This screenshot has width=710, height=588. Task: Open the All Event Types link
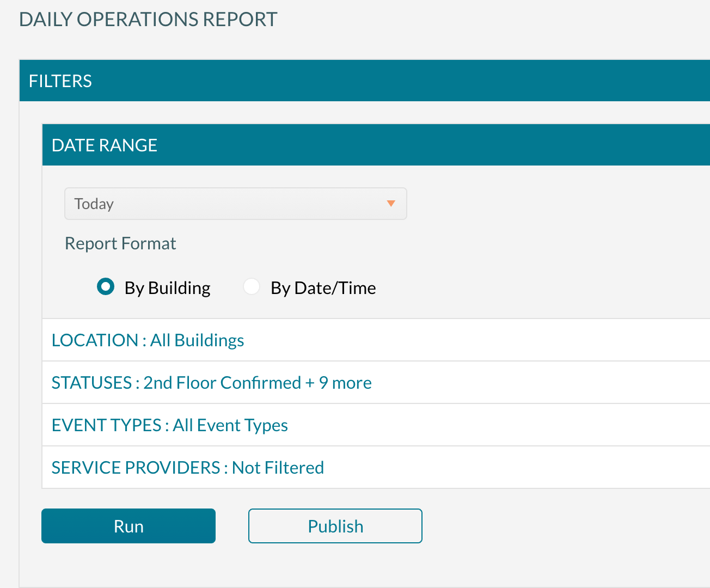tap(230, 425)
